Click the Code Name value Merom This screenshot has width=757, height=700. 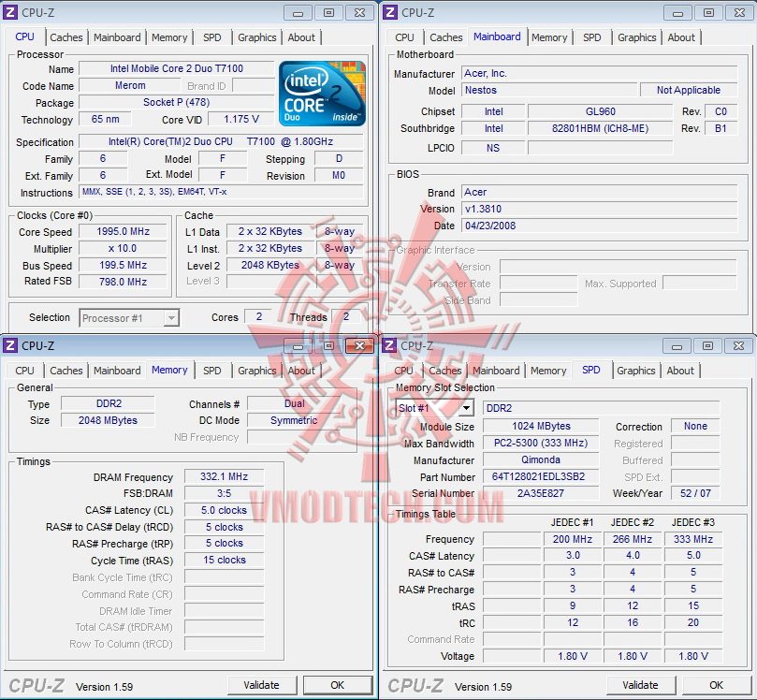130,85
